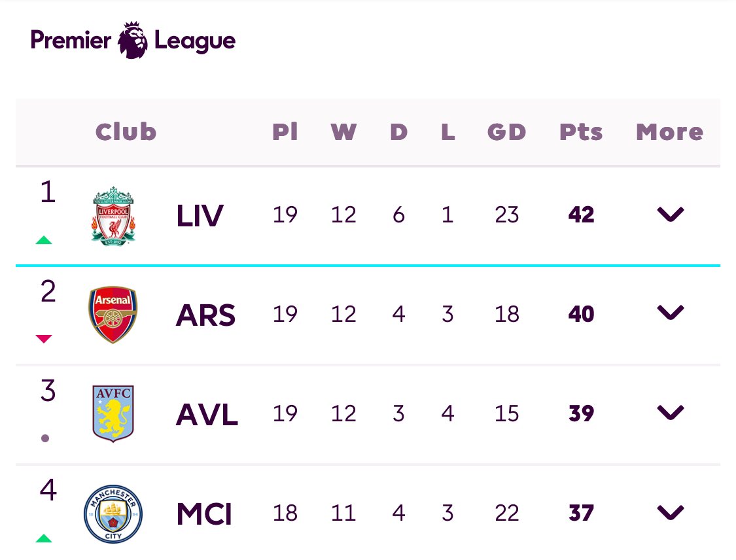Click Liverpool's green up-arrow position indicator

[44, 240]
